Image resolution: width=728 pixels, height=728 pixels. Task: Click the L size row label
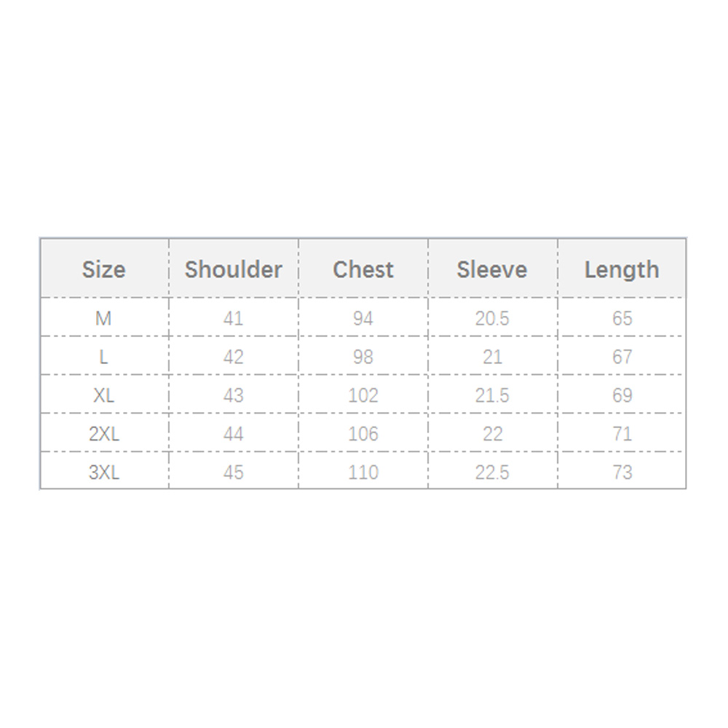coord(103,357)
